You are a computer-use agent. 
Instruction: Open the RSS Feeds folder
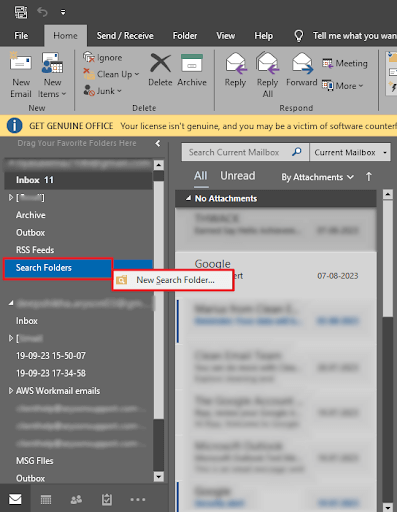tap(35, 250)
